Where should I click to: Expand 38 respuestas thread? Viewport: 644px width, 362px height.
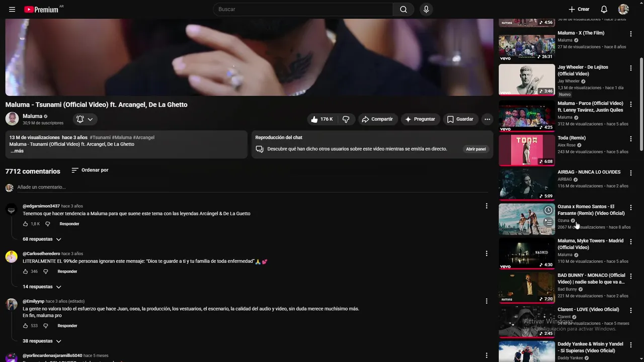pos(42,341)
